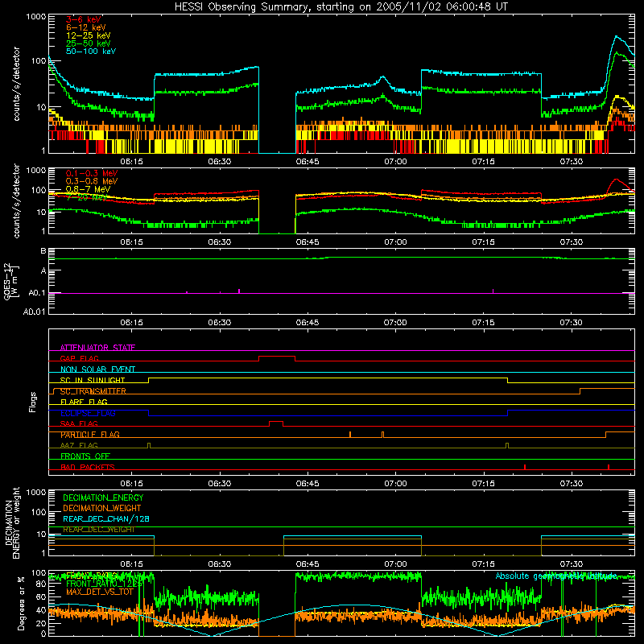Select the SC_TRANSMITTER flag label
Screen dimensions: 644x644
[x=93, y=391]
